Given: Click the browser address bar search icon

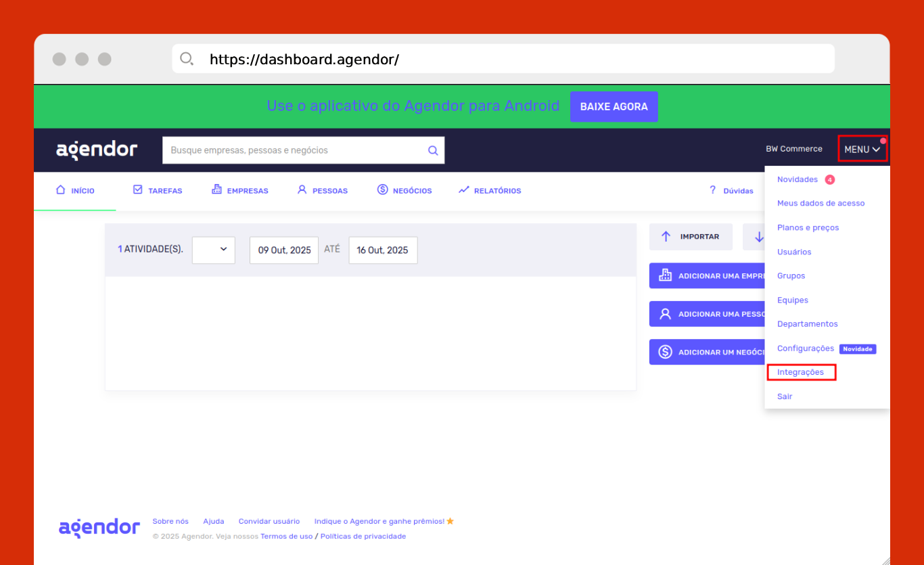Looking at the screenshot, I should point(187,59).
